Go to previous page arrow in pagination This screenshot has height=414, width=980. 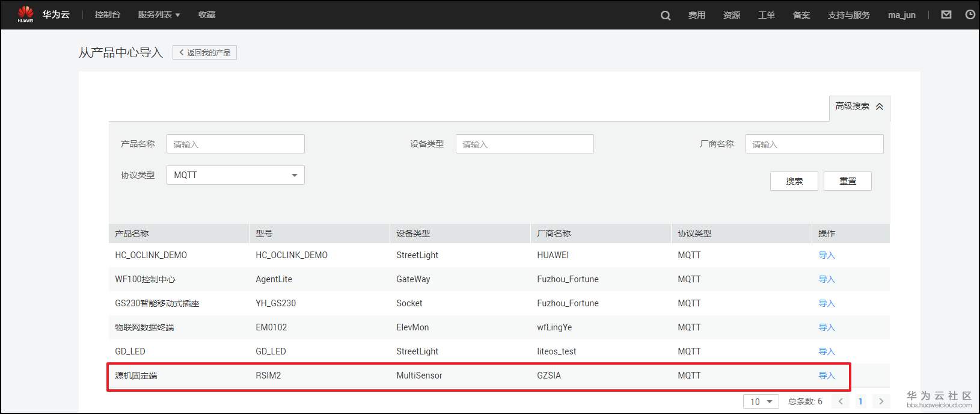tap(841, 401)
